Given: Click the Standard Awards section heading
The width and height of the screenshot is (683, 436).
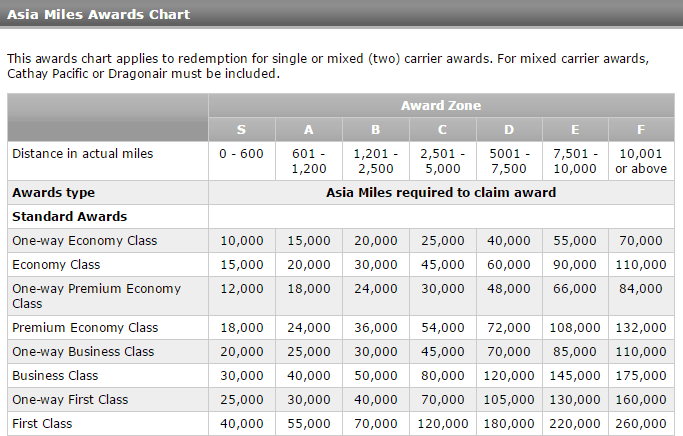Looking at the screenshot, I should 70,216.
